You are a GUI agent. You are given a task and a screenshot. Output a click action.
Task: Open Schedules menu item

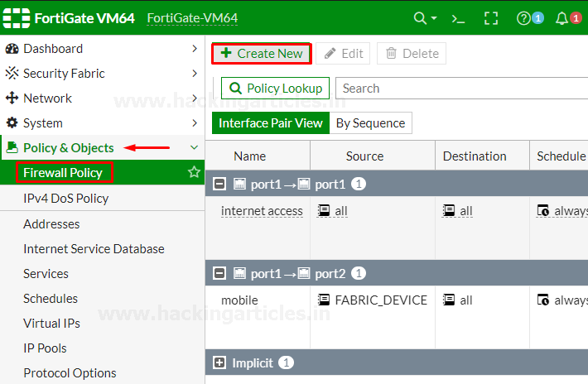(102, 299)
